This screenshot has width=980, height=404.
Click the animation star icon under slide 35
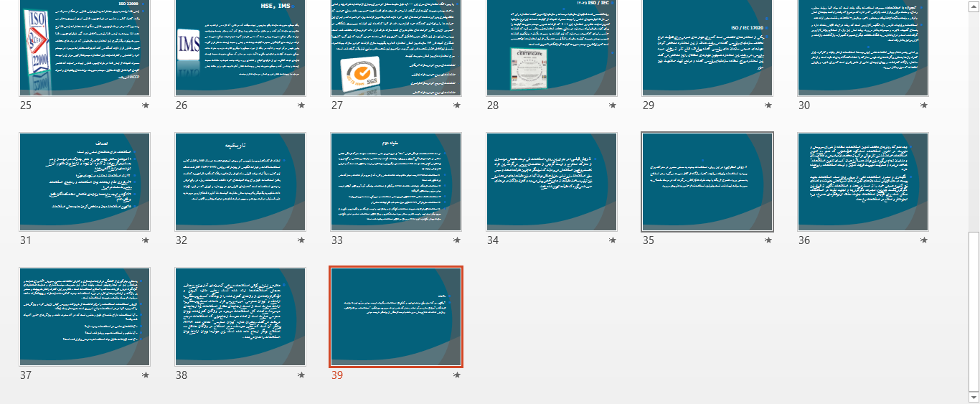coord(768,240)
